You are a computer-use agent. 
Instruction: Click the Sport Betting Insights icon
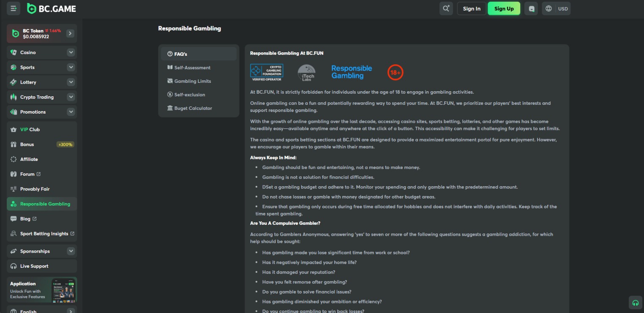point(14,234)
